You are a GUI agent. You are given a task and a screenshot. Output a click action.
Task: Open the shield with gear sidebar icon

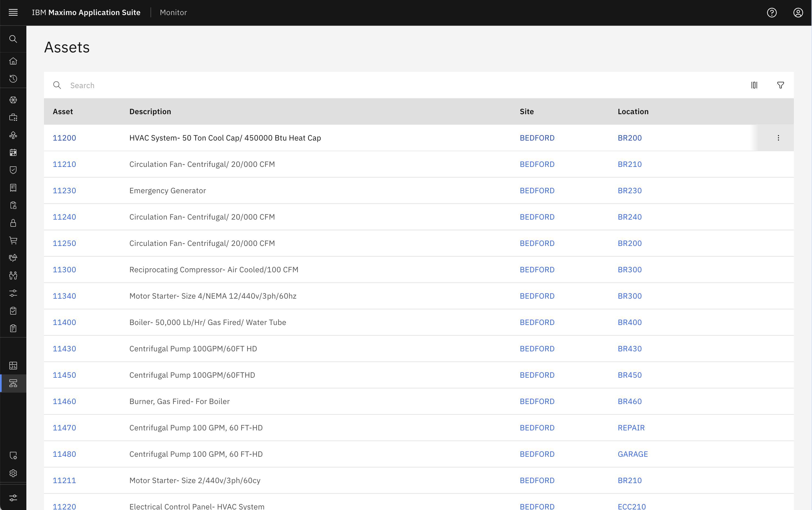tap(13, 455)
